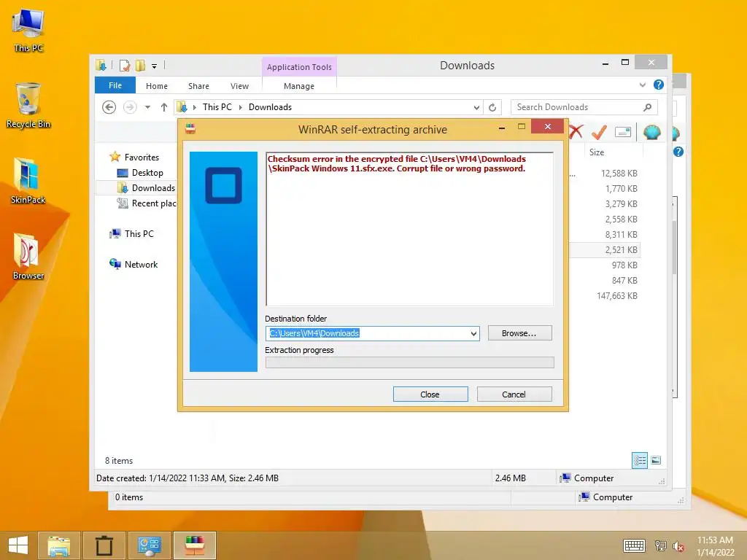747x560 pixels.
Task: Select the file sized 8,311 KB
Action: click(x=622, y=235)
